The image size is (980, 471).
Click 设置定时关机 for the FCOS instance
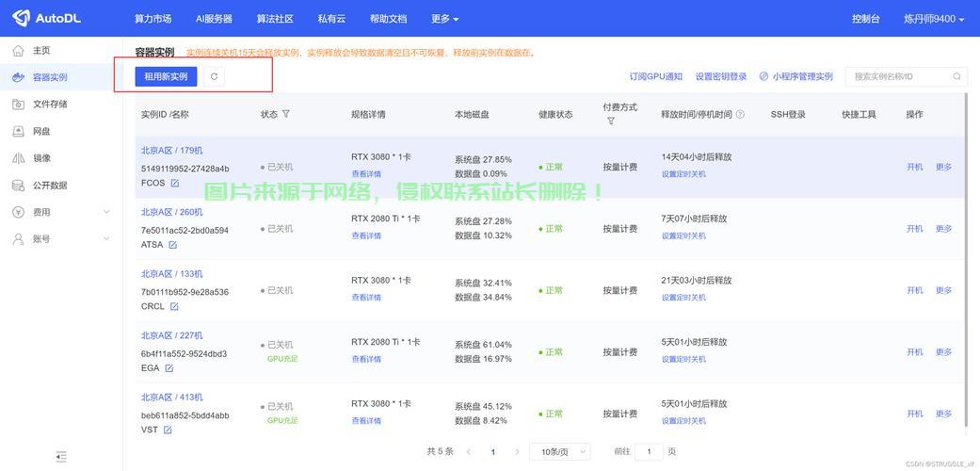pos(683,174)
